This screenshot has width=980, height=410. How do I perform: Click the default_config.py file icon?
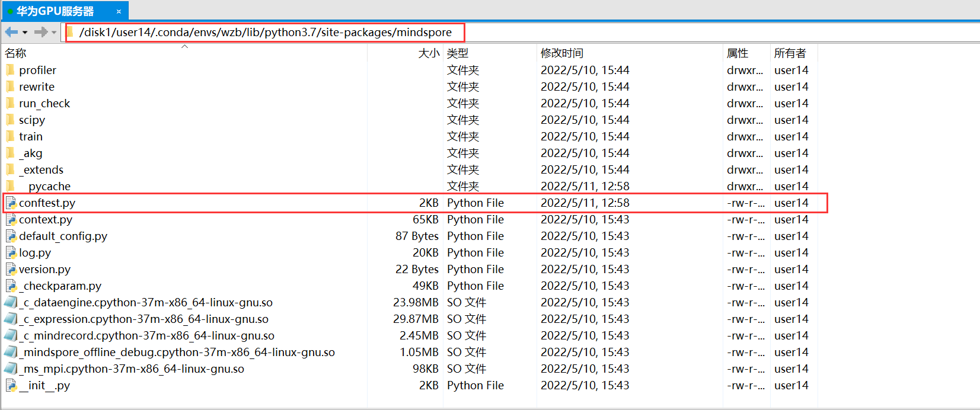point(11,236)
